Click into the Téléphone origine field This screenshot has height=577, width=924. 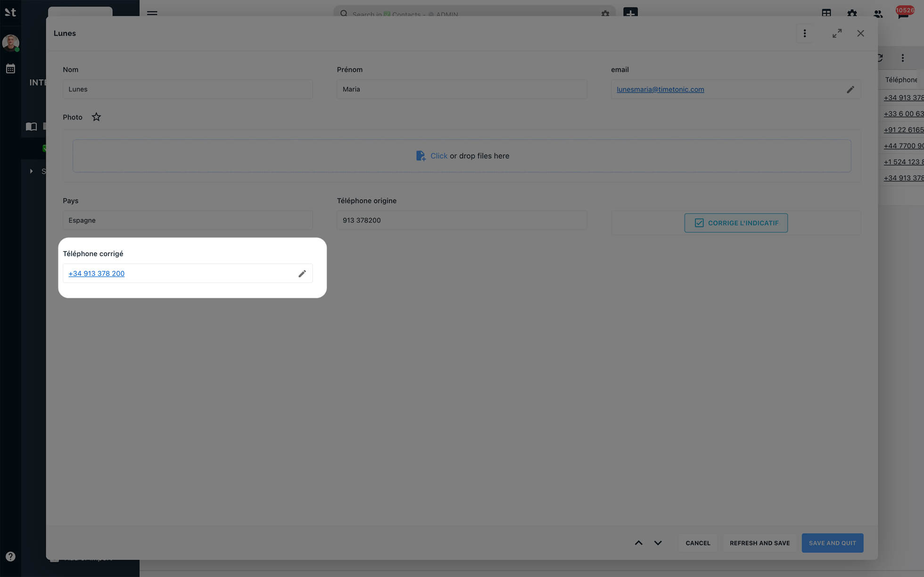[x=461, y=220]
